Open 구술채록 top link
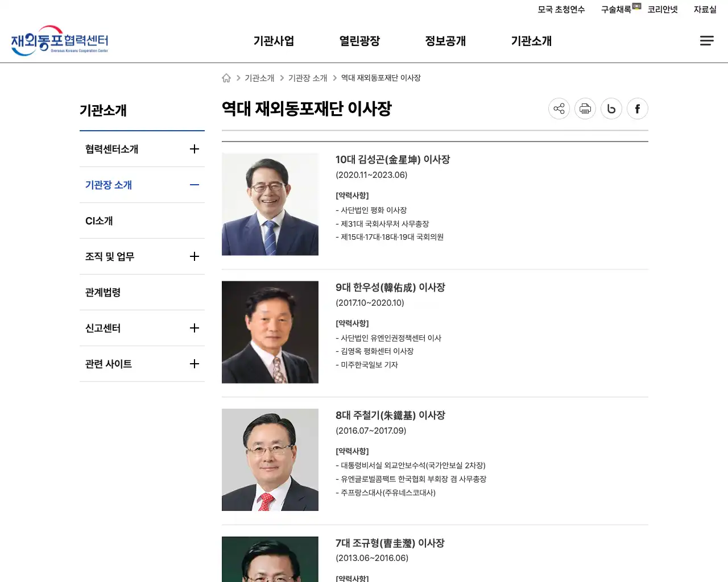Image resolution: width=728 pixels, height=582 pixels. (x=617, y=10)
